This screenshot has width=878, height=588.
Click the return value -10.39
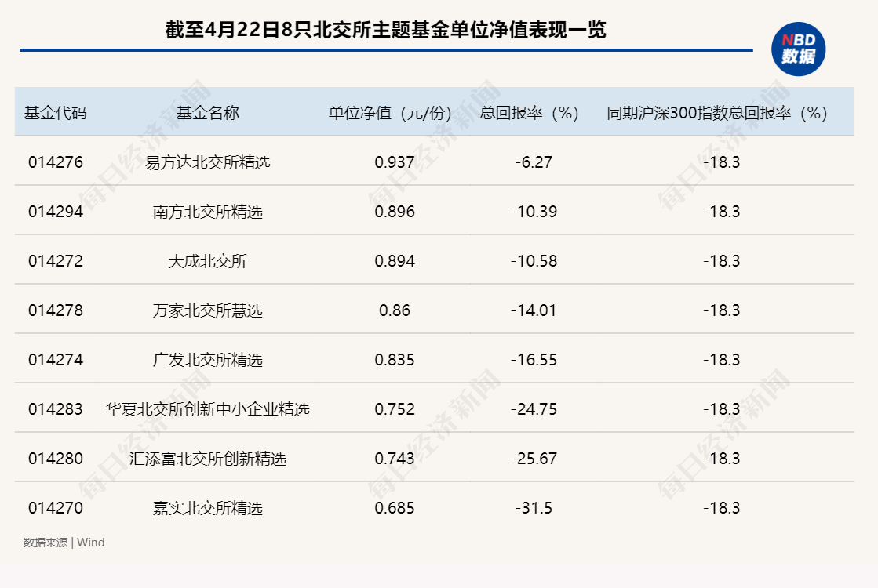click(x=534, y=212)
